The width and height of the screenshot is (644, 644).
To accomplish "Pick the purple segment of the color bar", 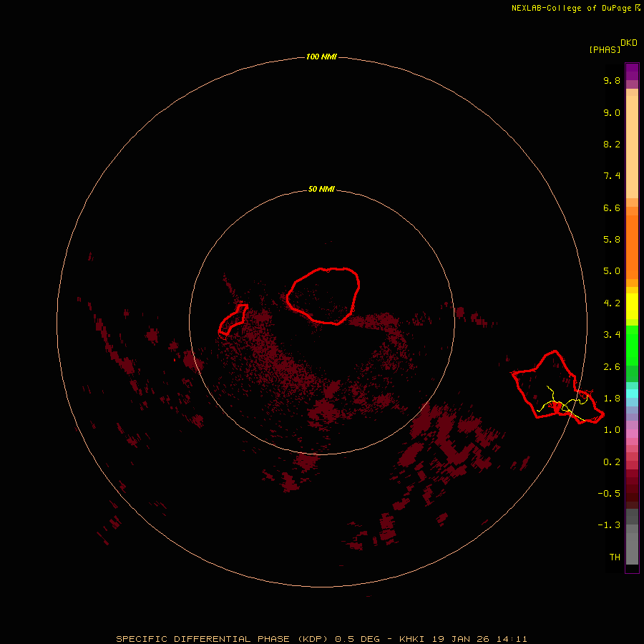I will tap(632, 72).
